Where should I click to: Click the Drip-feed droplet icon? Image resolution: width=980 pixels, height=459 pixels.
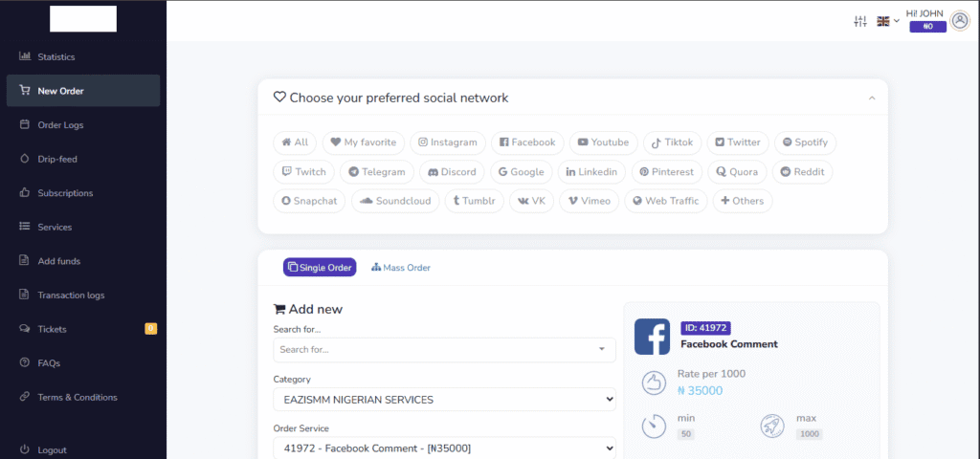25,159
